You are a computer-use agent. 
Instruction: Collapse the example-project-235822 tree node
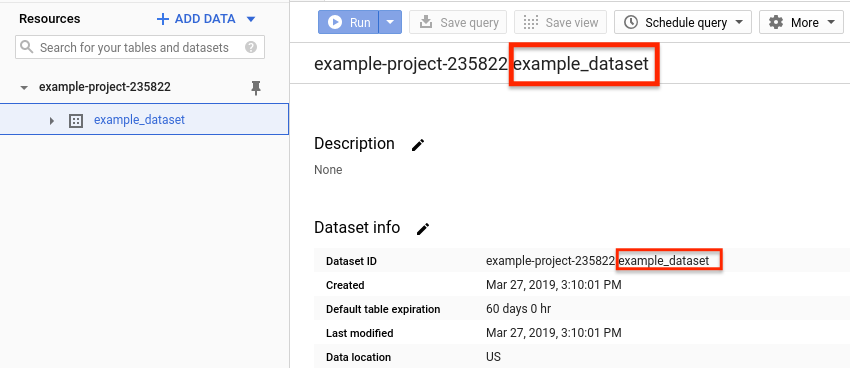coord(24,87)
